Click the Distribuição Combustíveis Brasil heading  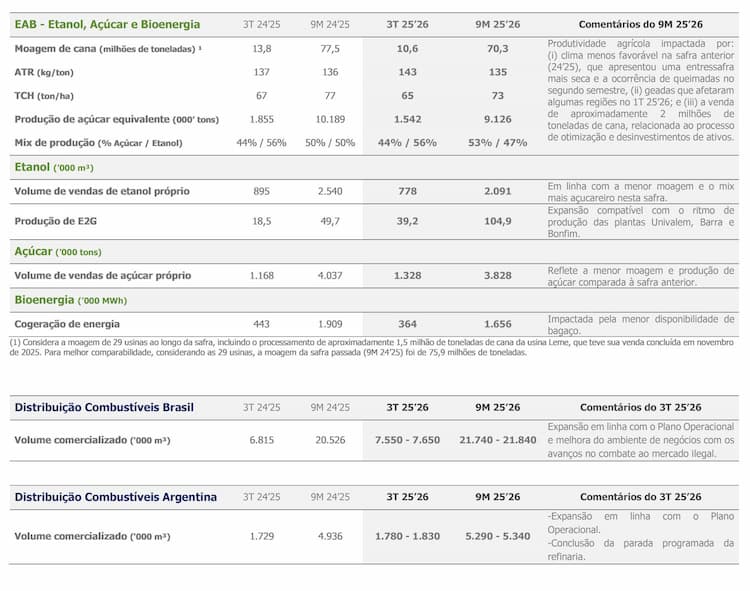pyautogui.click(x=104, y=407)
